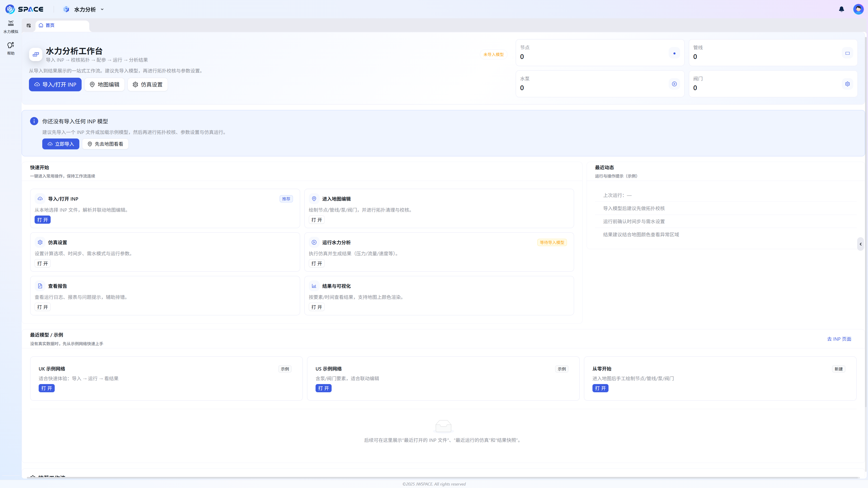The width and height of the screenshot is (868, 488).
Task: Click 打开 under 运行水力分析
Action: coord(317,263)
